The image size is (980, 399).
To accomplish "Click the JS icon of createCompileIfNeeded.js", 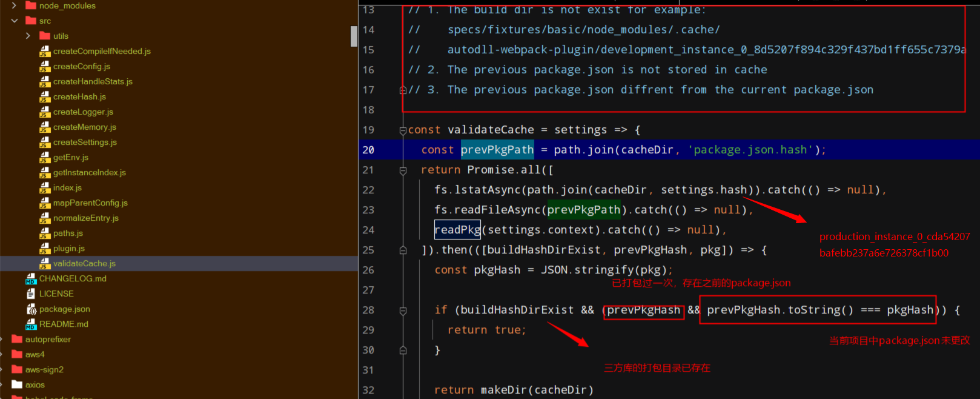I will click(x=45, y=51).
